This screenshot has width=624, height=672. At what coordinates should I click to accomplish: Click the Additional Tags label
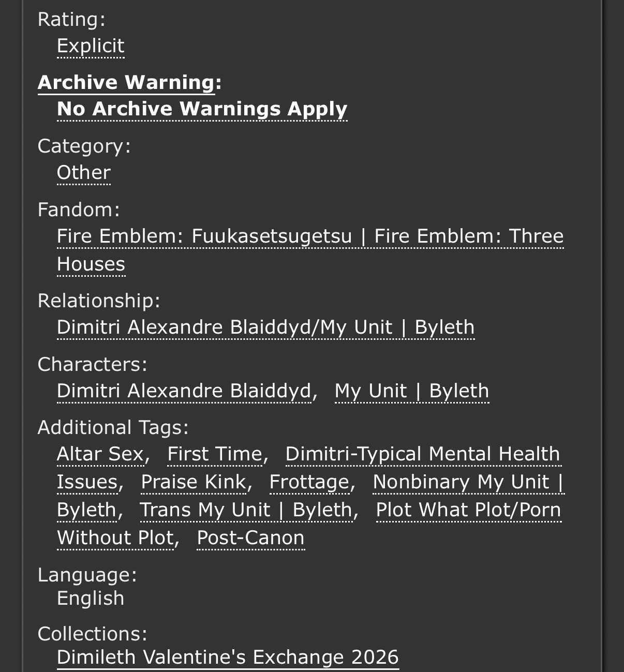pyautogui.click(x=113, y=428)
